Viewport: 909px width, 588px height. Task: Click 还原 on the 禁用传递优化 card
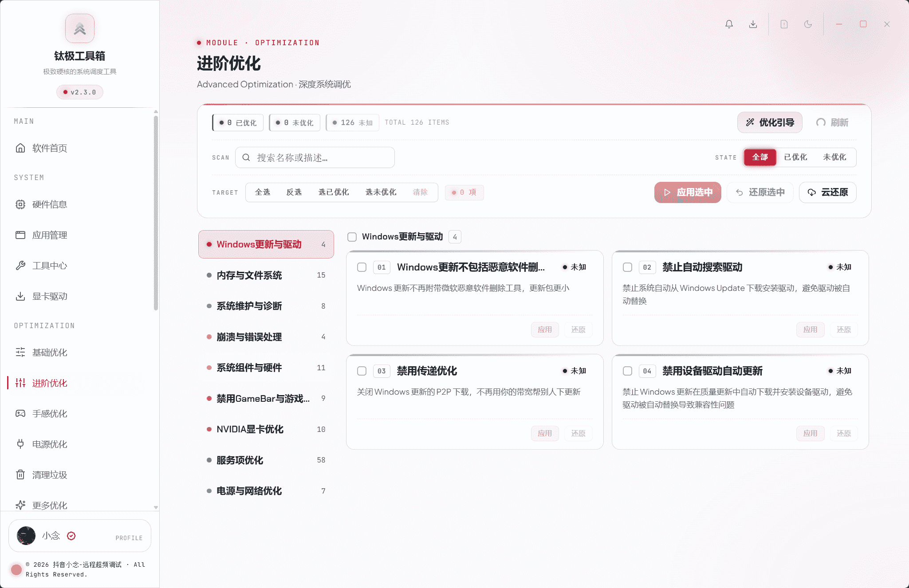point(578,433)
